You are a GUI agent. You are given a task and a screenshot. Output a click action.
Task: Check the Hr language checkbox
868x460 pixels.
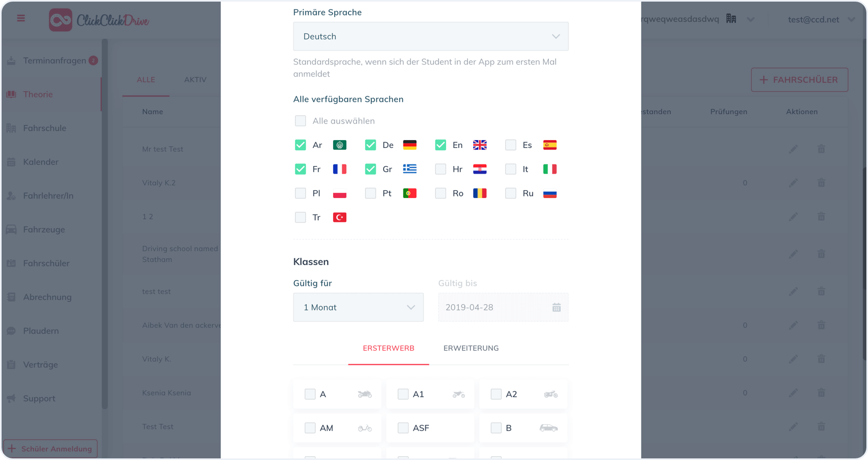[x=440, y=169]
